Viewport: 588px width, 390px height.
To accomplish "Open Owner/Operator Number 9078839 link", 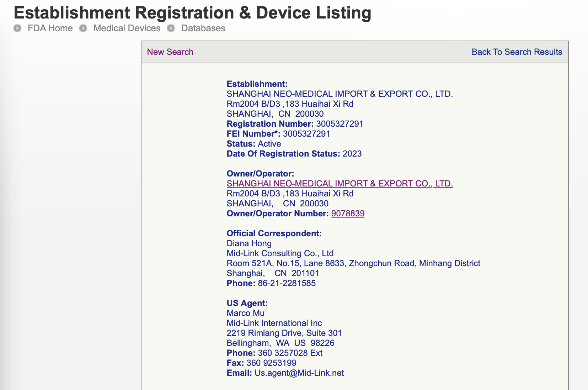I will pyautogui.click(x=348, y=214).
